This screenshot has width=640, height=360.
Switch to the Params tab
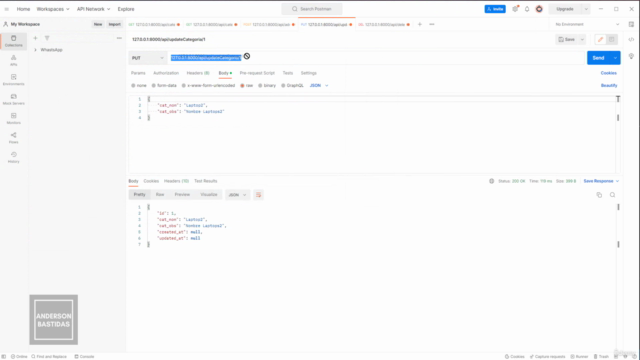[138, 73]
